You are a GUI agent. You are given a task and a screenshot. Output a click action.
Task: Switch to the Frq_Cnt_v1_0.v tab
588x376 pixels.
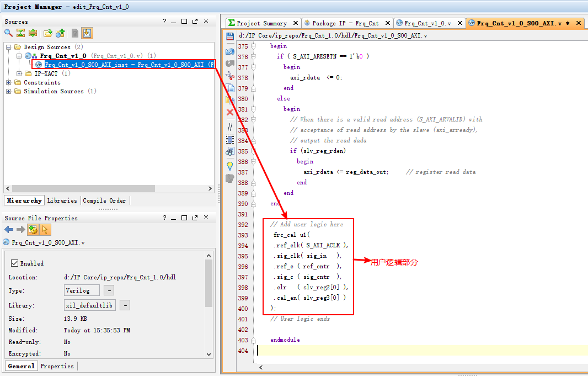click(x=427, y=23)
